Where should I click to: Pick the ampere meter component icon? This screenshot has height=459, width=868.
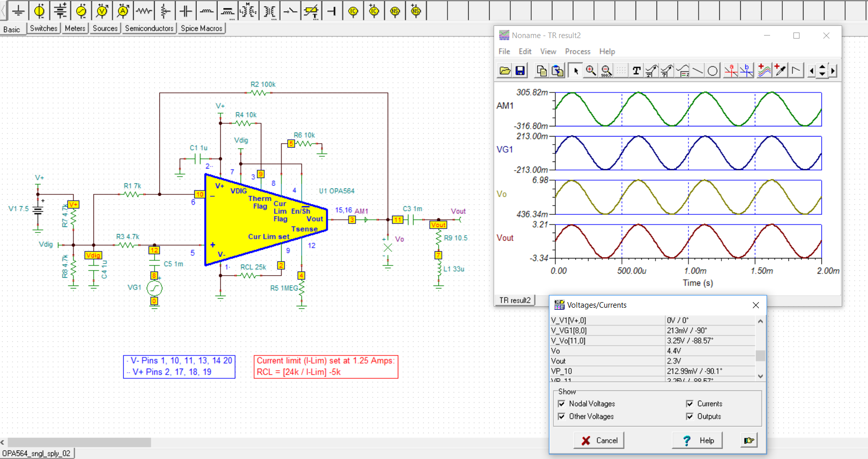pyautogui.click(x=123, y=11)
